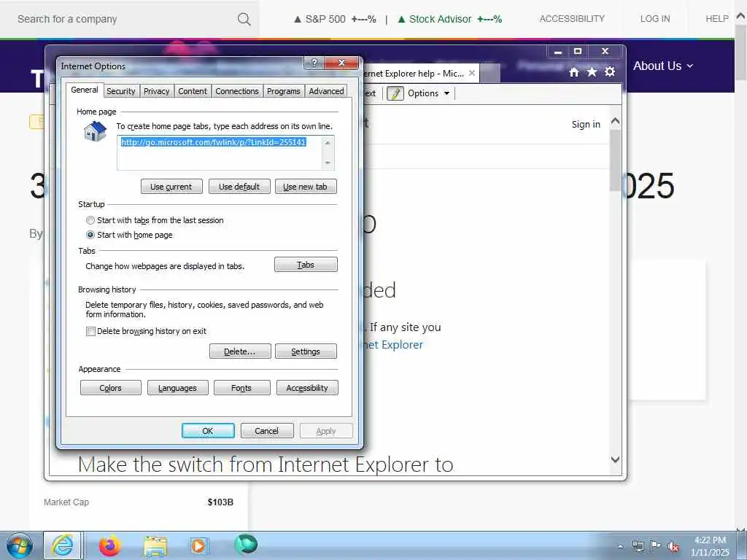Image resolution: width=747 pixels, height=560 pixels.
Task: Open the Tools gear icon in Internet Explorer
Action: click(610, 72)
